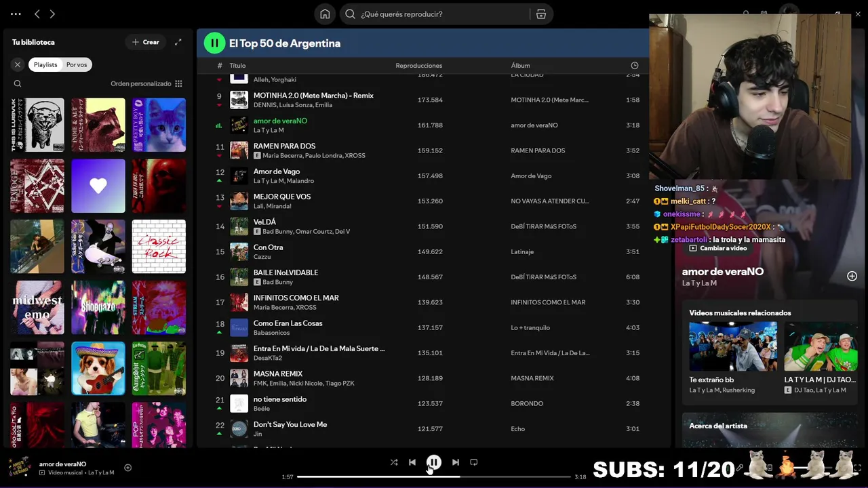Clear the library filters with the X

[18, 64]
